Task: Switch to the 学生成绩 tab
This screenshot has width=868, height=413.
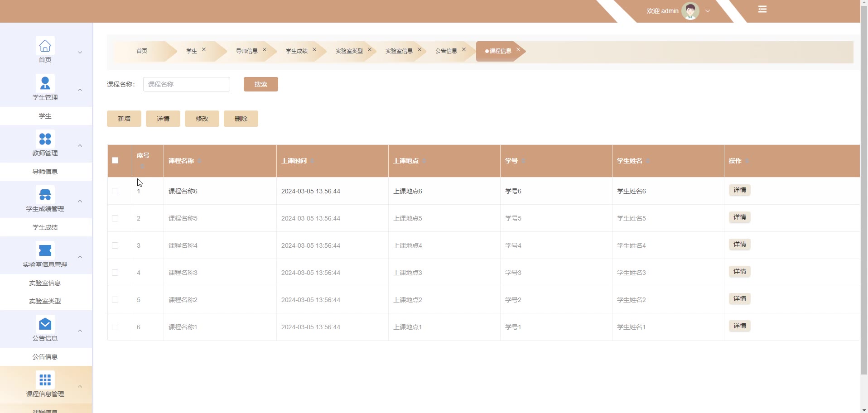Action: click(297, 51)
